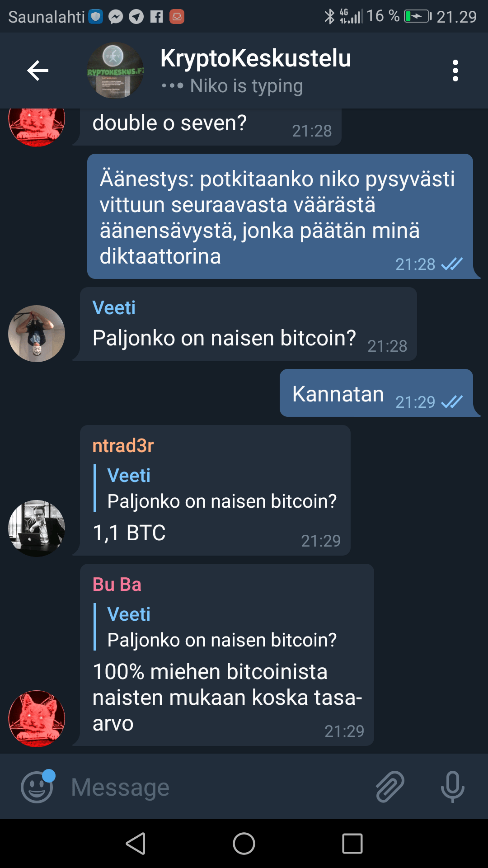This screenshot has width=488, height=868.
Task: Open the KryptoKeskustelu group title
Action: point(256,58)
